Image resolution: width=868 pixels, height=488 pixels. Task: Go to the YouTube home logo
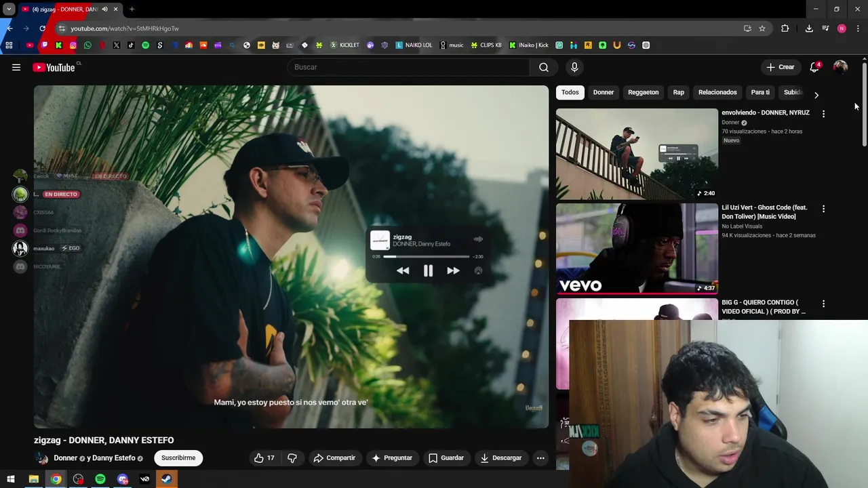(x=54, y=67)
